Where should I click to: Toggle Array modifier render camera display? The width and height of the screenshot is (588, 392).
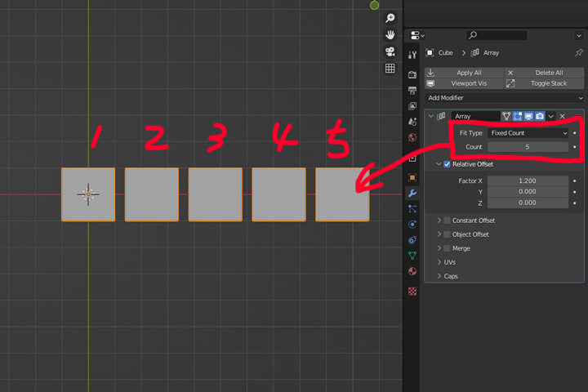pos(540,116)
